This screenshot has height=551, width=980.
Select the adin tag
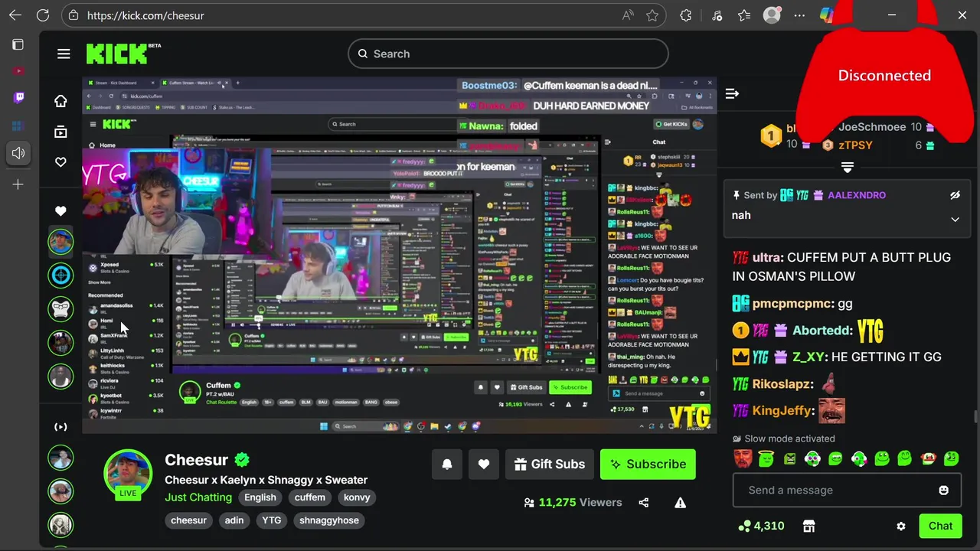(x=234, y=520)
